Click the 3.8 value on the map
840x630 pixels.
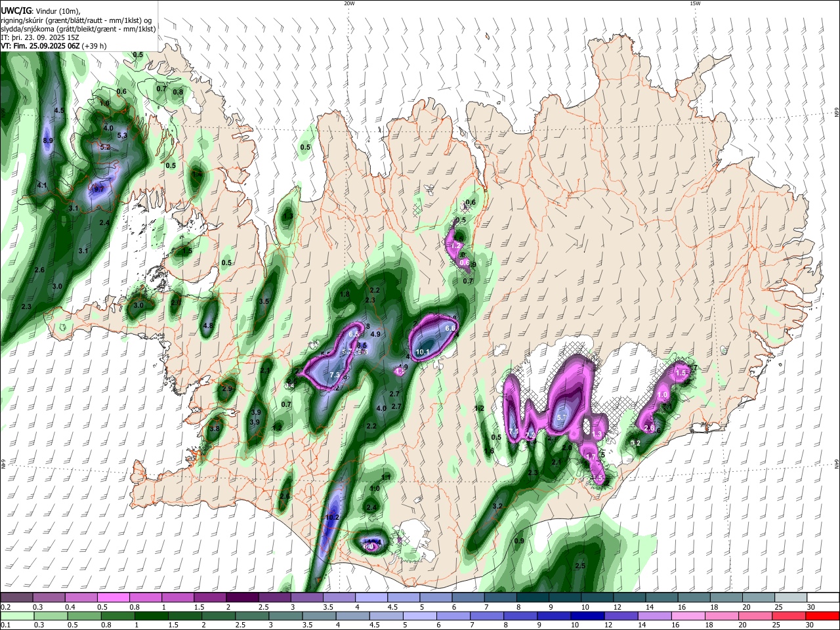(x=214, y=429)
